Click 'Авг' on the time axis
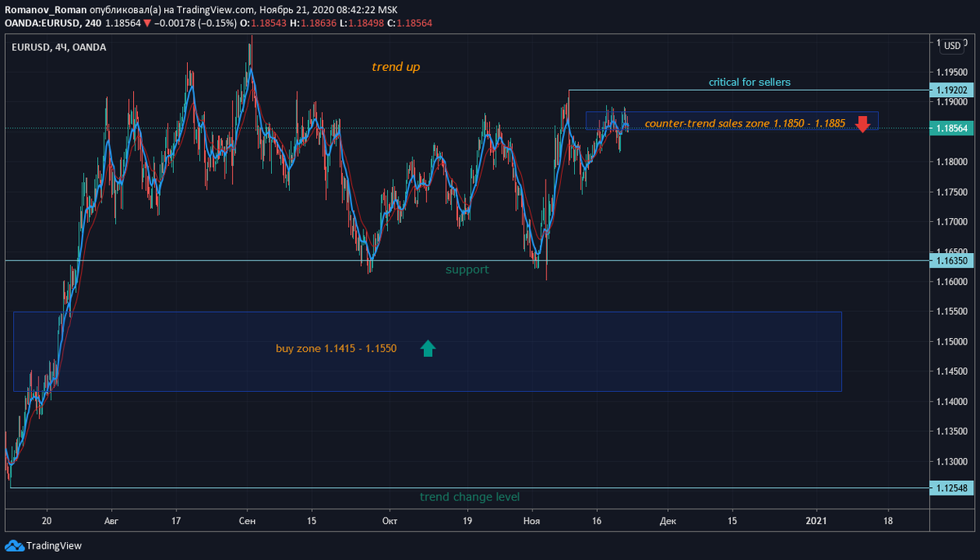This screenshot has height=560, width=980. click(111, 520)
